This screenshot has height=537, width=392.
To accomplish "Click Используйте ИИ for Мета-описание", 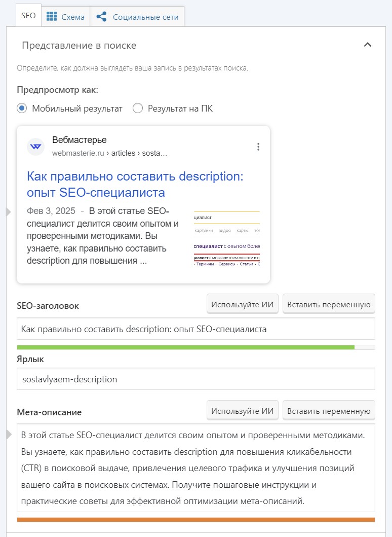I will click(x=242, y=411).
